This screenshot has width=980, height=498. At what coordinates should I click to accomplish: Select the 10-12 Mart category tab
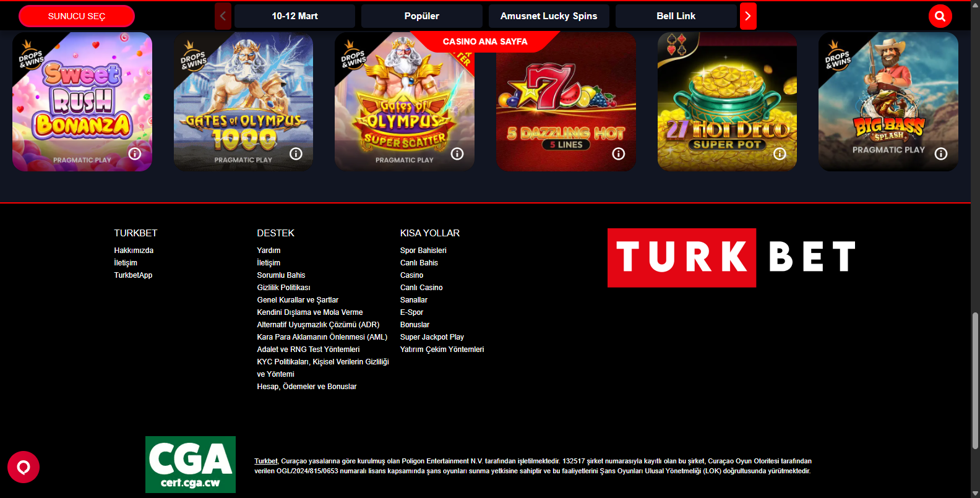tap(294, 16)
